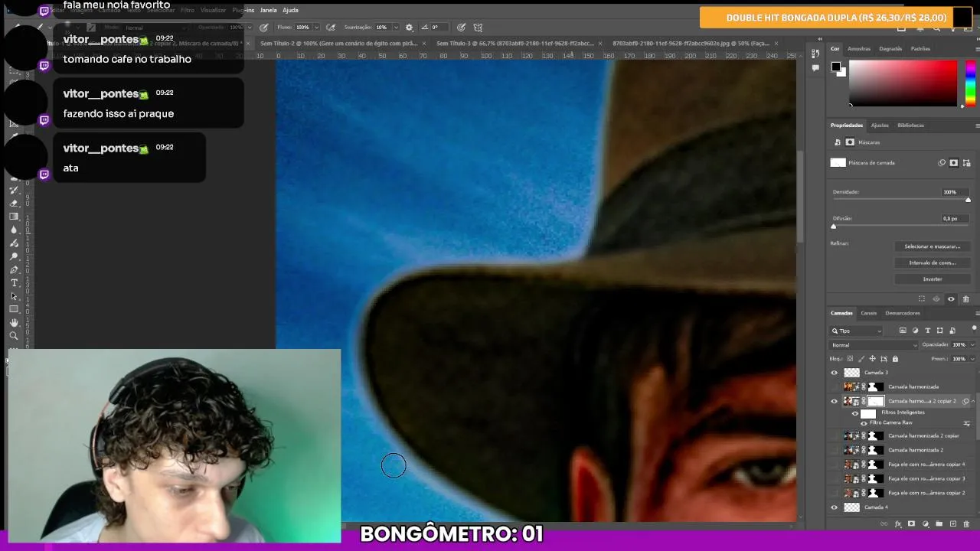The height and width of the screenshot is (551, 980).
Task: Collapse smart filters arrow on copiar 2 layer
Action: (x=973, y=401)
